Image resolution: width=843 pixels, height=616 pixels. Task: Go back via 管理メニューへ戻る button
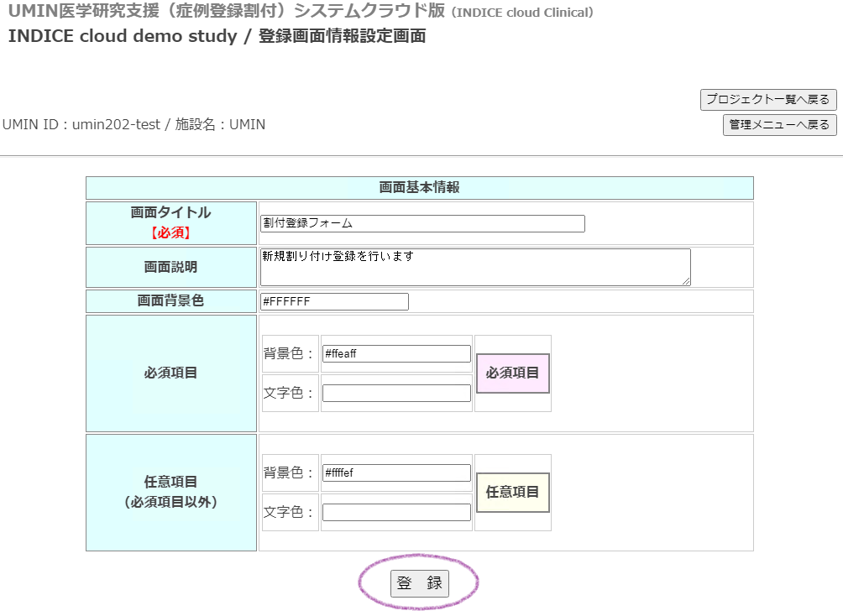click(779, 125)
